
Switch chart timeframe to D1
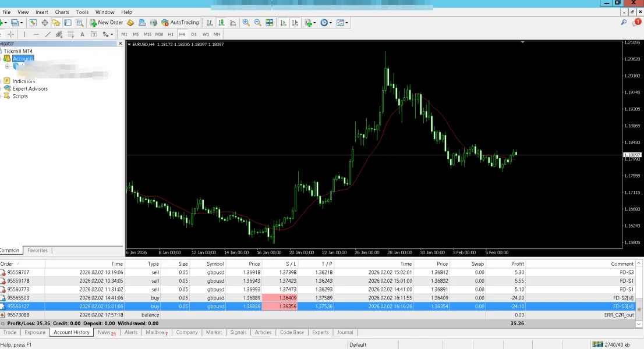point(194,34)
